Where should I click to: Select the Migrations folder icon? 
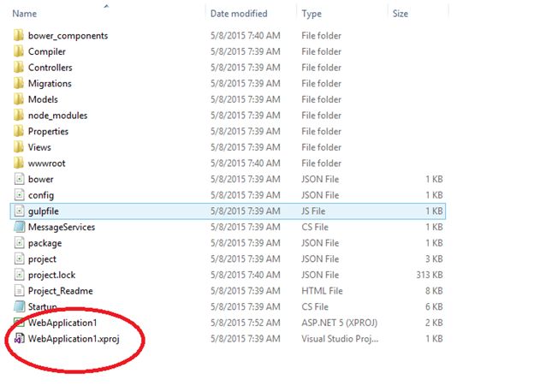(19, 83)
